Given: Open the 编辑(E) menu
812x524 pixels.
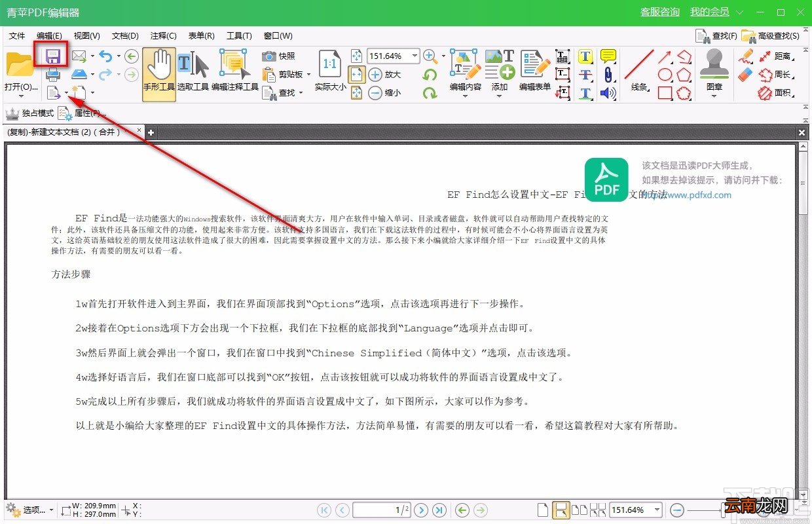Looking at the screenshot, I should pyautogui.click(x=49, y=35).
